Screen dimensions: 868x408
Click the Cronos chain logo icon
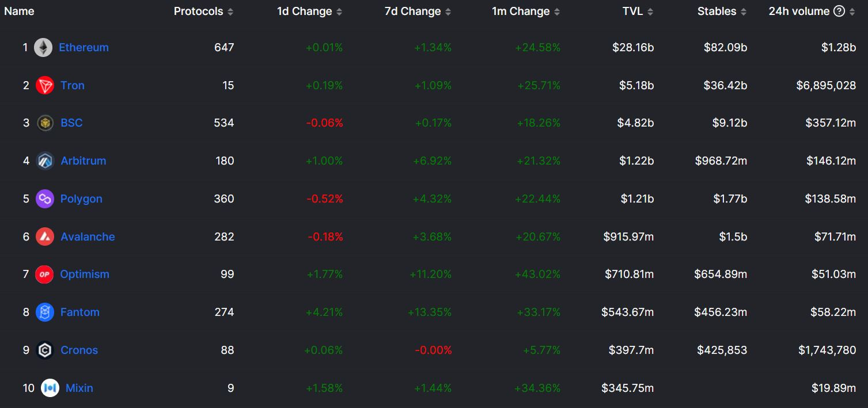click(45, 350)
